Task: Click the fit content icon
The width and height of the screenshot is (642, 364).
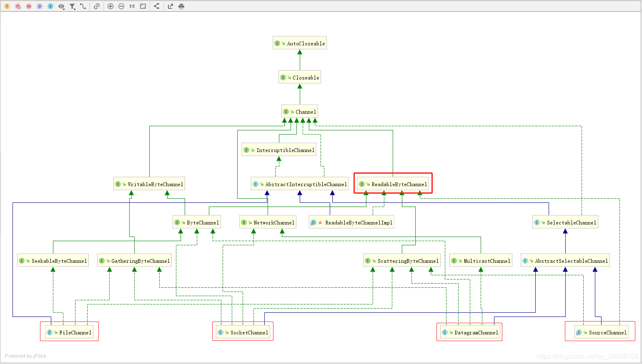Action: [143, 6]
